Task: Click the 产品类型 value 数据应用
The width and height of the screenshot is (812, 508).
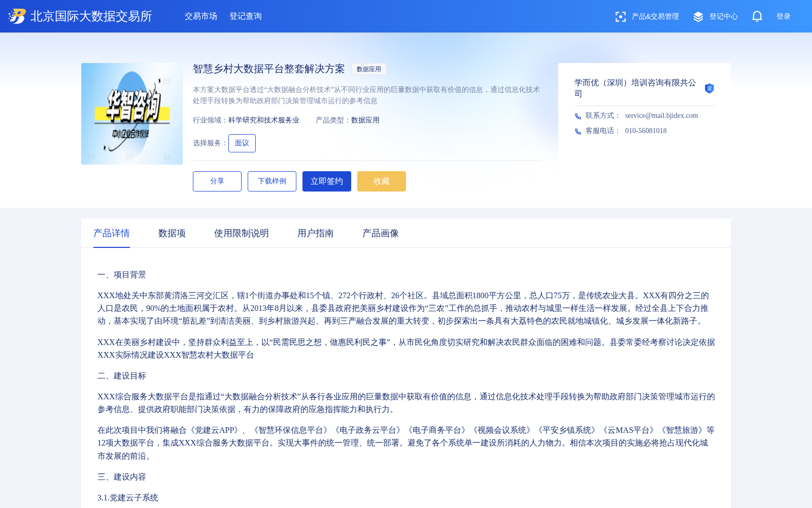Action: 365,120
